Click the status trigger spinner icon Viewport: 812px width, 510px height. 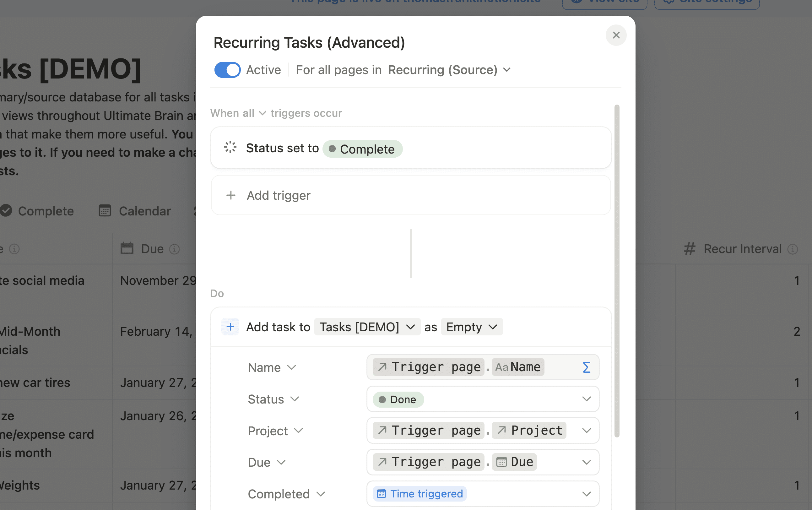pyautogui.click(x=230, y=147)
